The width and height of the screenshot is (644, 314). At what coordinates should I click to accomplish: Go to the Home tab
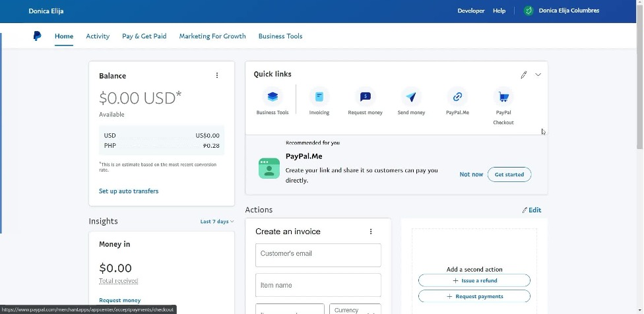click(x=64, y=36)
